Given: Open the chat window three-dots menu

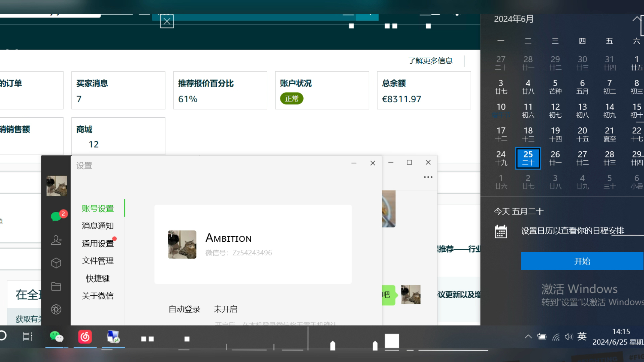Looking at the screenshot, I should [428, 177].
